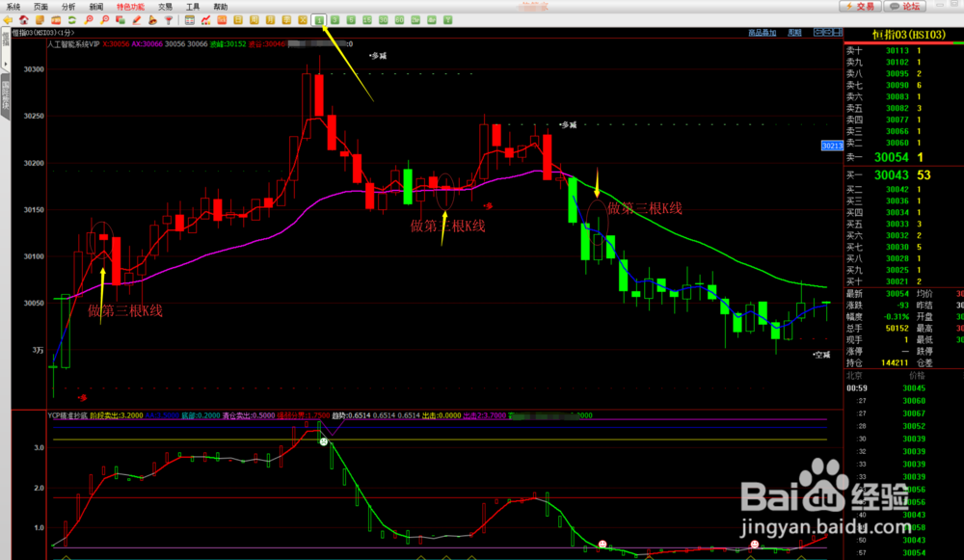Open the alert bell icon
This screenshot has width=964, height=560.
coord(152,20)
